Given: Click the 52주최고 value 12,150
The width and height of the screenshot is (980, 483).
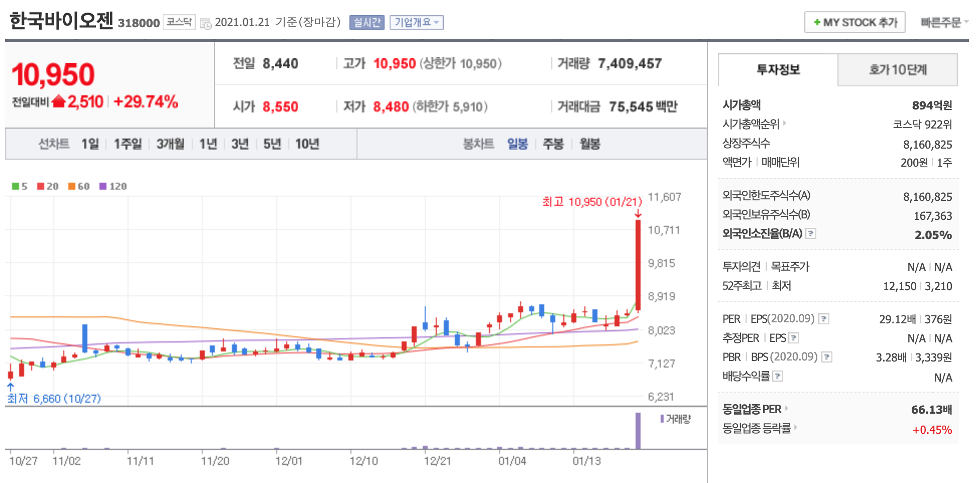Looking at the screenshot, I should point(900,286).
